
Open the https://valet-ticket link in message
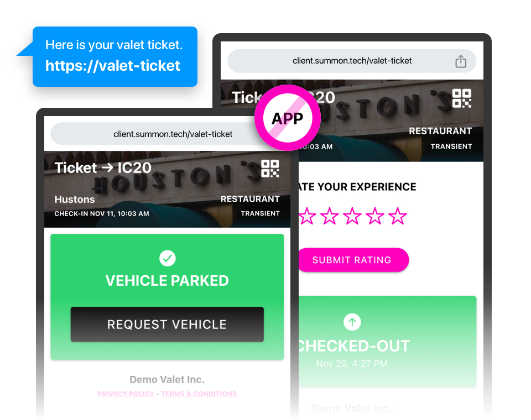click(113, 66)
